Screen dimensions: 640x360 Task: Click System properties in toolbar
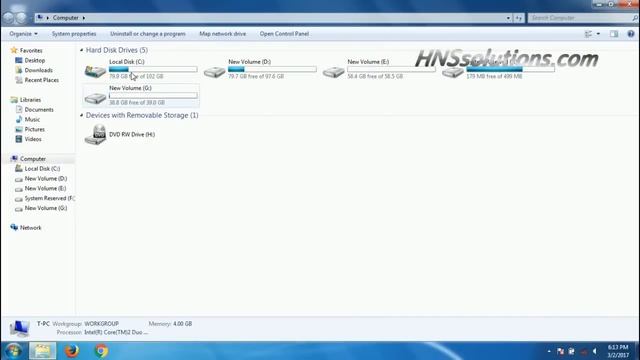(x=74, y=34)
